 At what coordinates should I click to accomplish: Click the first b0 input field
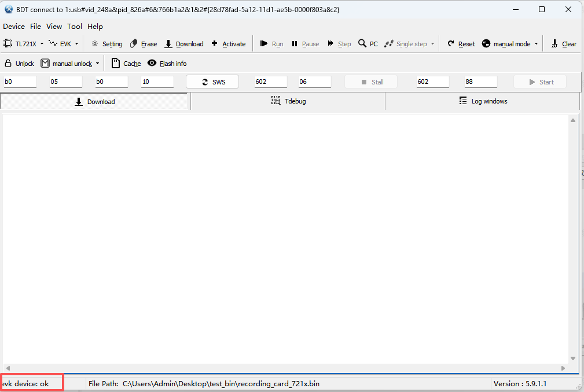coord(20,82)
